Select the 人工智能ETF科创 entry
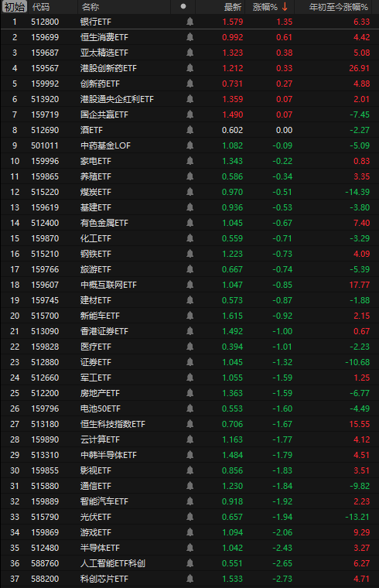 [x=113, y=563]
